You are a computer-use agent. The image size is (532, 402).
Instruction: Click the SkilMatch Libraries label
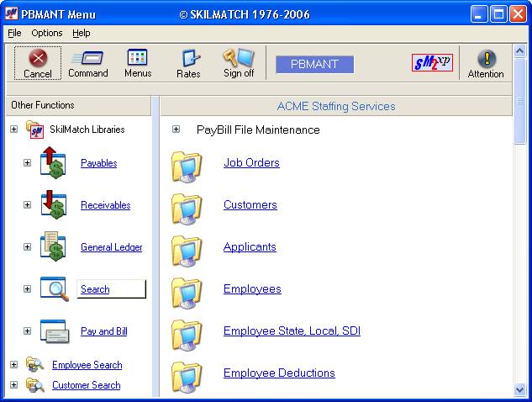[87, 130]
